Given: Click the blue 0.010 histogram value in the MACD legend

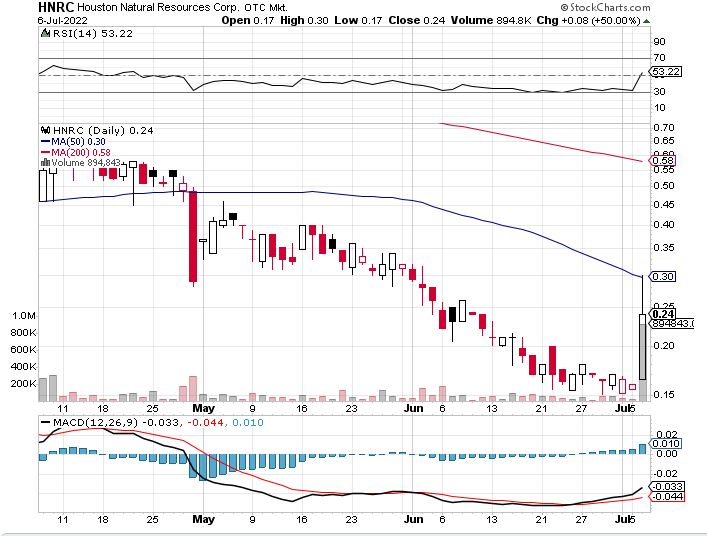Looking at the screenshot, I should tap(248, 422).
